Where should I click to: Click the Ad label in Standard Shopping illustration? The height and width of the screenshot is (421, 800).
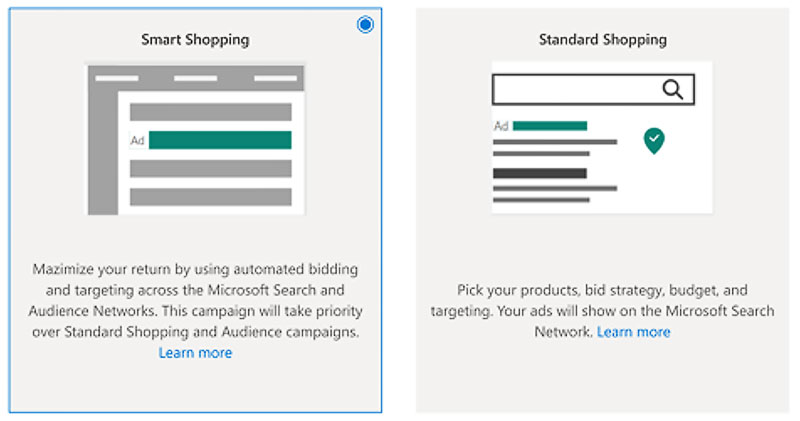[501, 126]
